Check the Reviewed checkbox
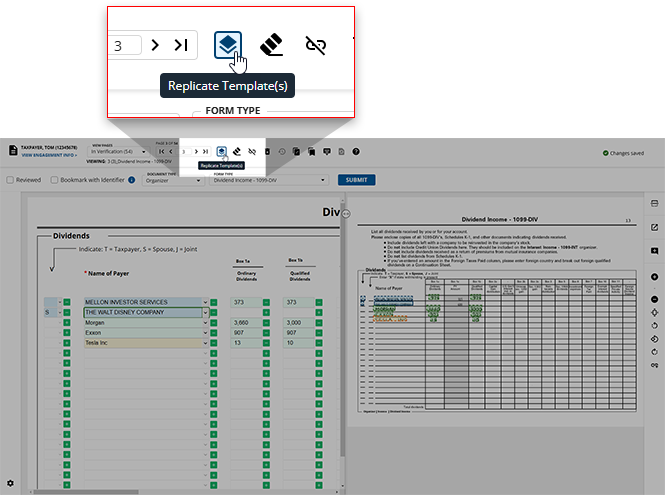The height and width of the screenshot is (495, 665). tap(10, 180)
